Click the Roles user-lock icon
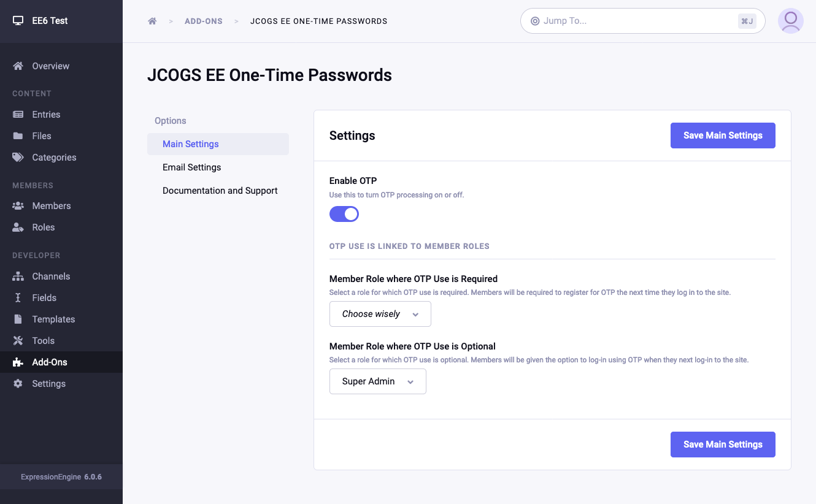This screenshot has width=816, height=504. point(18,227)
